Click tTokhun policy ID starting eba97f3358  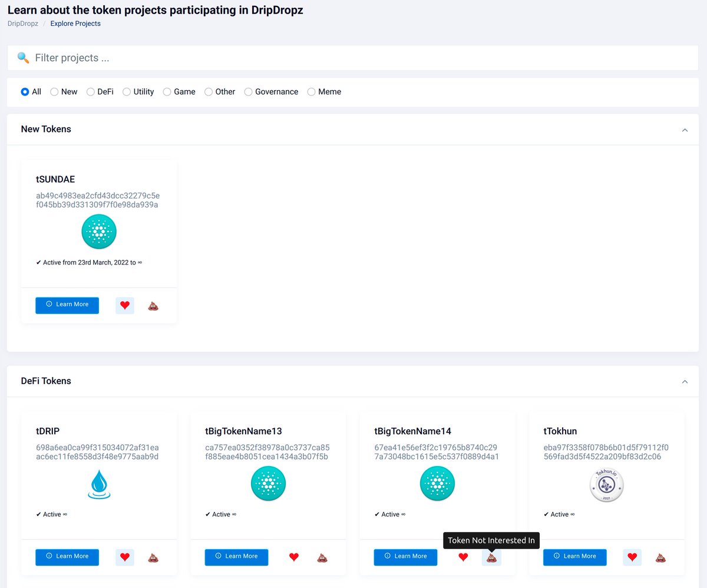tap(606, 452)
